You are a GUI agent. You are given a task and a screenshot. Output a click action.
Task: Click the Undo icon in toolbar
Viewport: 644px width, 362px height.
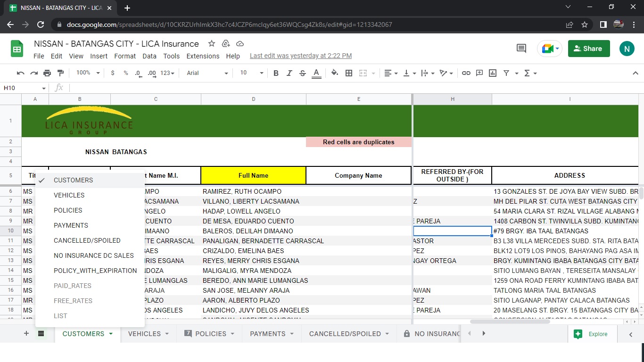pos(20,73)
